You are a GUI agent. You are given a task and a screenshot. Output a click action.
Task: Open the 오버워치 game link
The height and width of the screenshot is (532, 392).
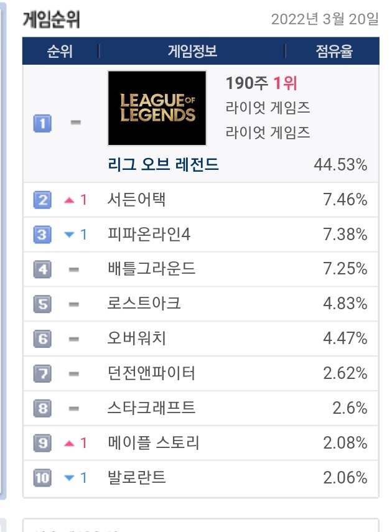click(x=137, y=338)
